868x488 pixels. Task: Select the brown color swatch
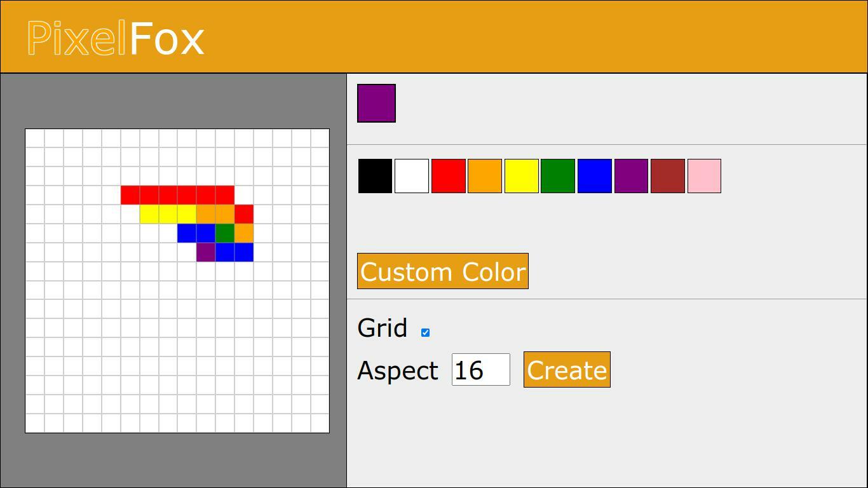667,176
